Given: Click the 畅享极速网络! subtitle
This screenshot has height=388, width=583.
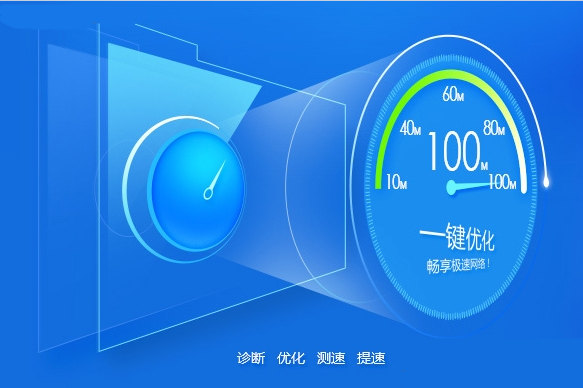Looking at the screenshot, I should [x=459, y=265].
